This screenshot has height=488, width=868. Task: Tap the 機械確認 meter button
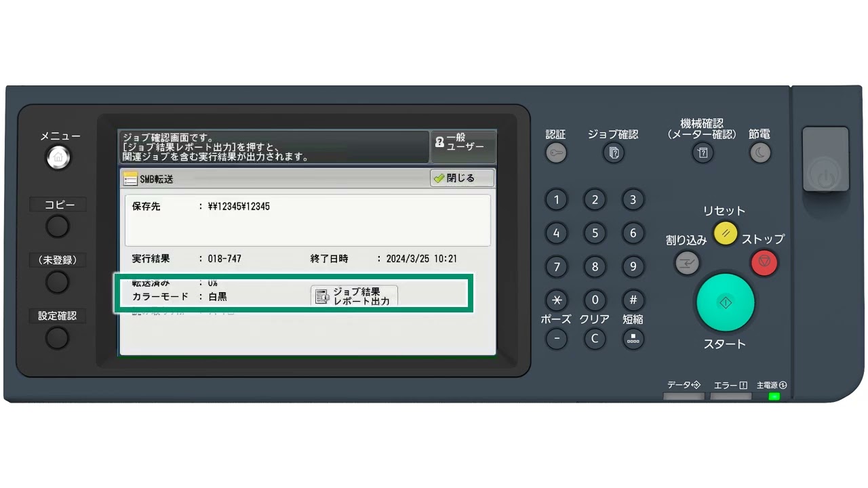tap(703, 153)
